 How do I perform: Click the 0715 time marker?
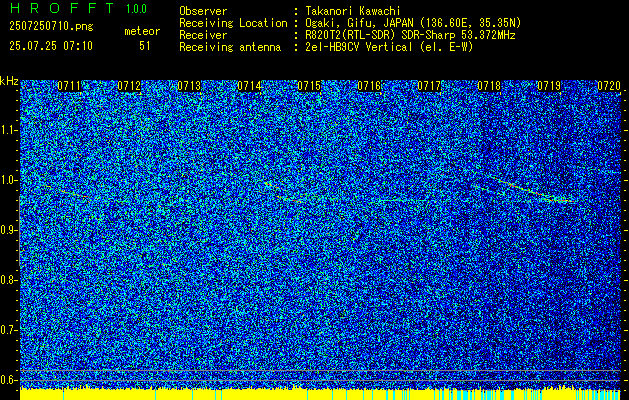[x=309, y=86]
